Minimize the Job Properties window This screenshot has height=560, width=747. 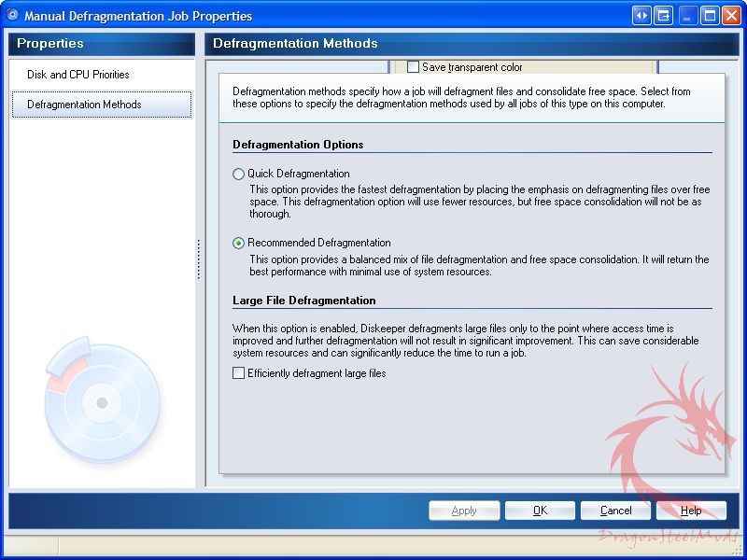pyautogui.click(x=688, y=15)
